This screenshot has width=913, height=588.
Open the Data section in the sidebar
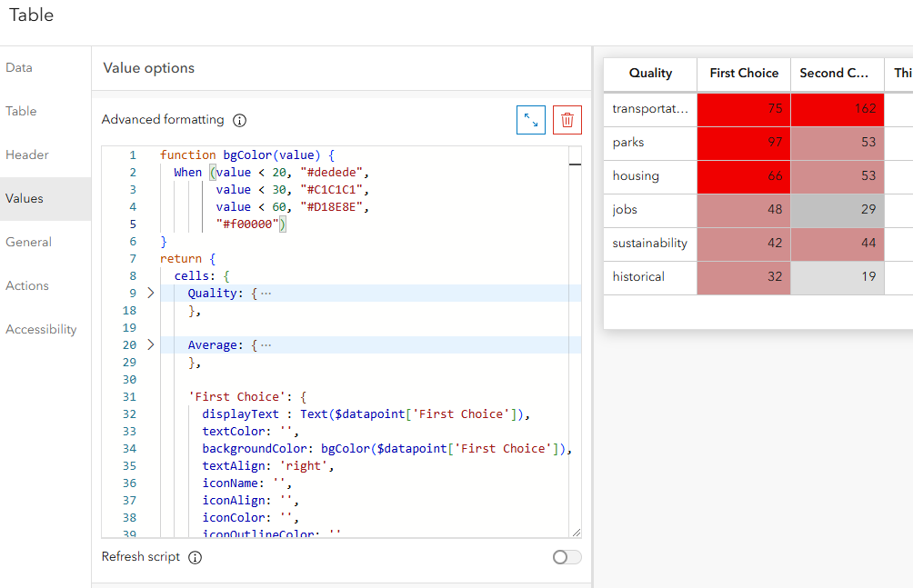pos(19,67)
